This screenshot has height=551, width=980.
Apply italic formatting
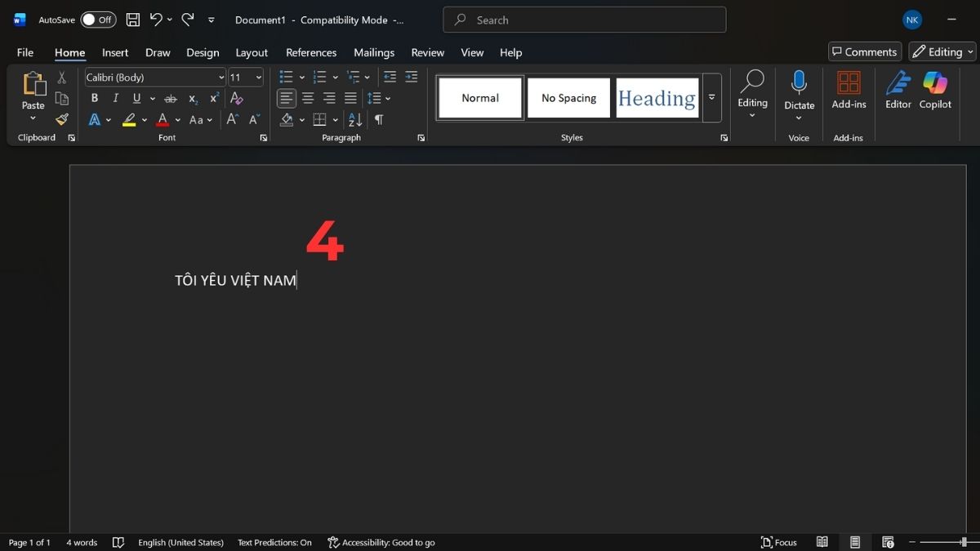coord(115,97)
